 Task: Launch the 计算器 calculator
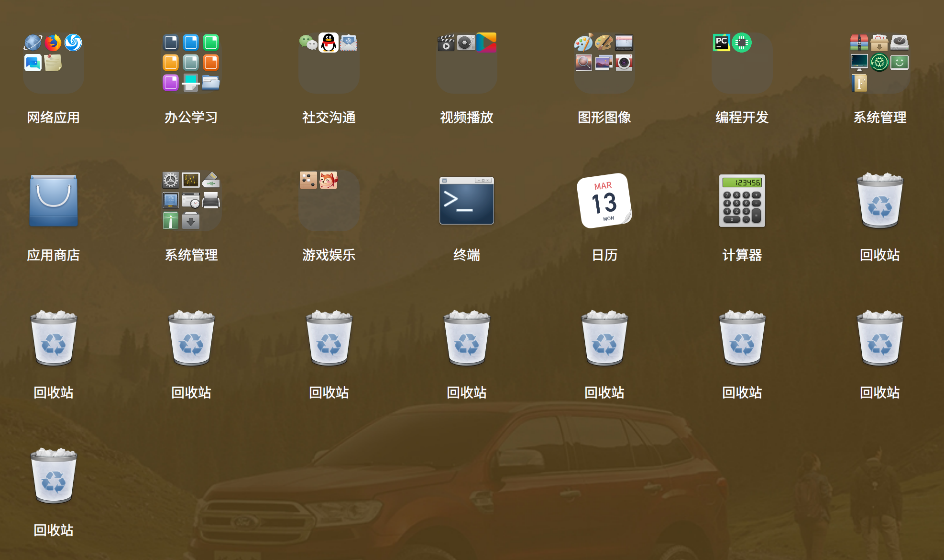pos(742,201)
